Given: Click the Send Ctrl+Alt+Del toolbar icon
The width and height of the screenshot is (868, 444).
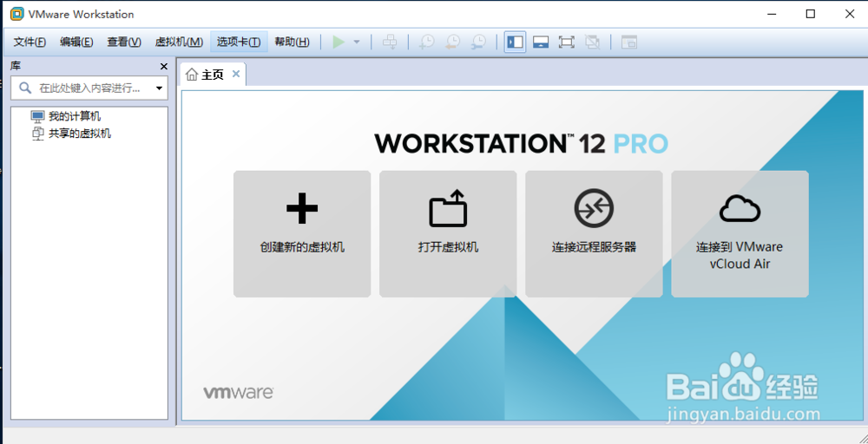Looking at the screenshot, I should pyautogui.click(x=391, y=42).
